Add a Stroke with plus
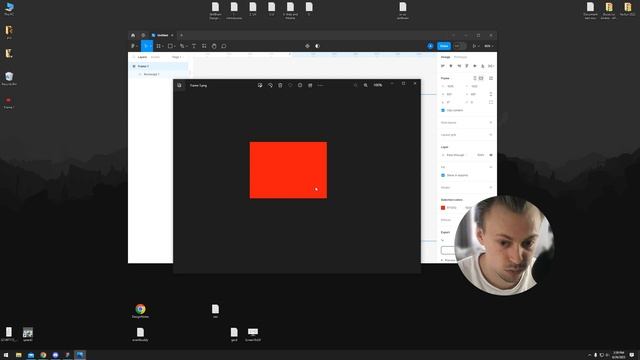 [x=491, y=187]
